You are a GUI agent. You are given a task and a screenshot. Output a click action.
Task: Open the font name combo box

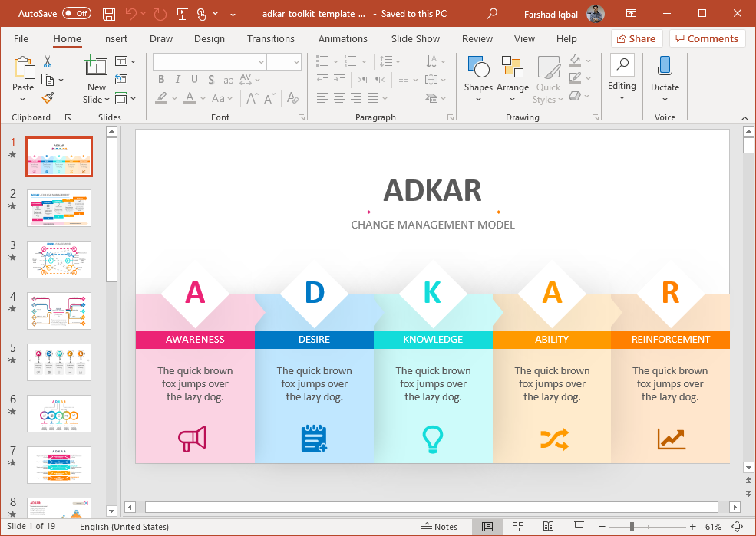[209, 62]
